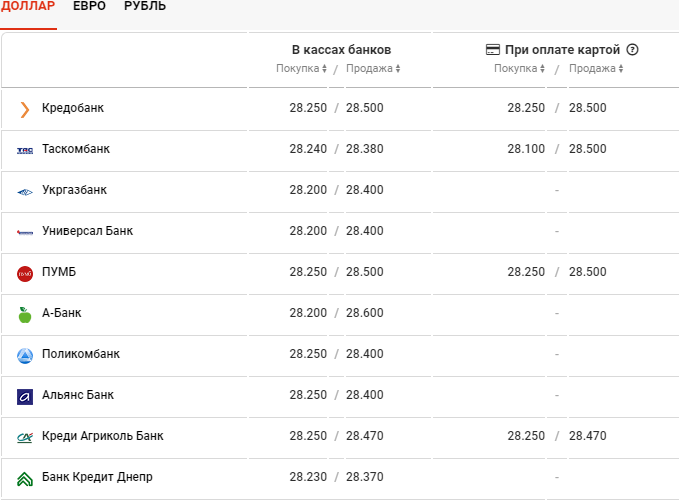Click the Банк Кредит Днепр green logo
The height and width of the screenshot is (500, 679).
[25, 479]
